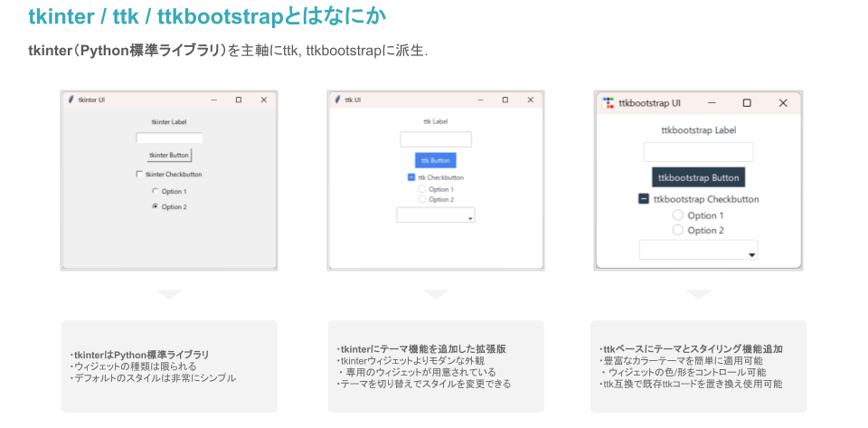
Task: Focus the entry field in tkinter UI window
Action: click(x=169, y=138)
